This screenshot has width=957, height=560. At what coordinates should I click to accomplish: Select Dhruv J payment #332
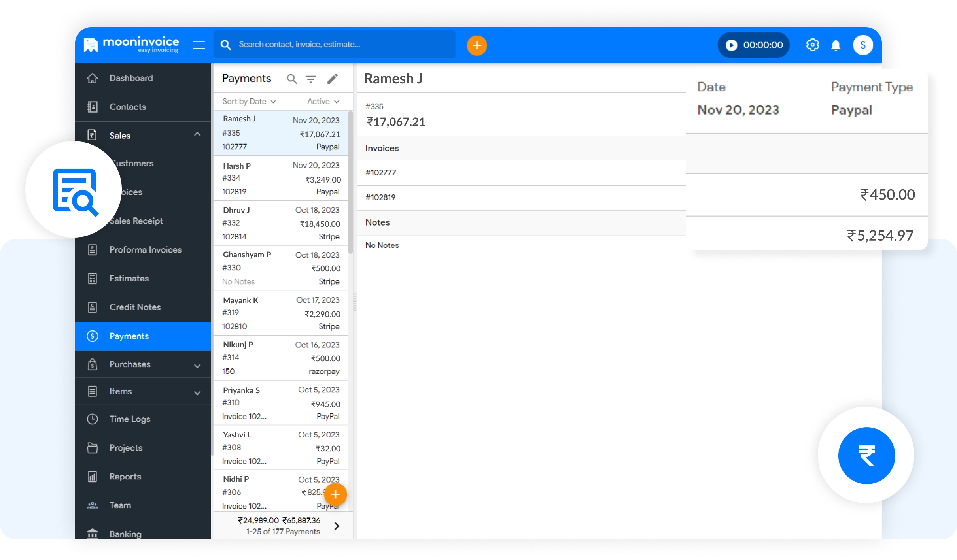point(281,223)
